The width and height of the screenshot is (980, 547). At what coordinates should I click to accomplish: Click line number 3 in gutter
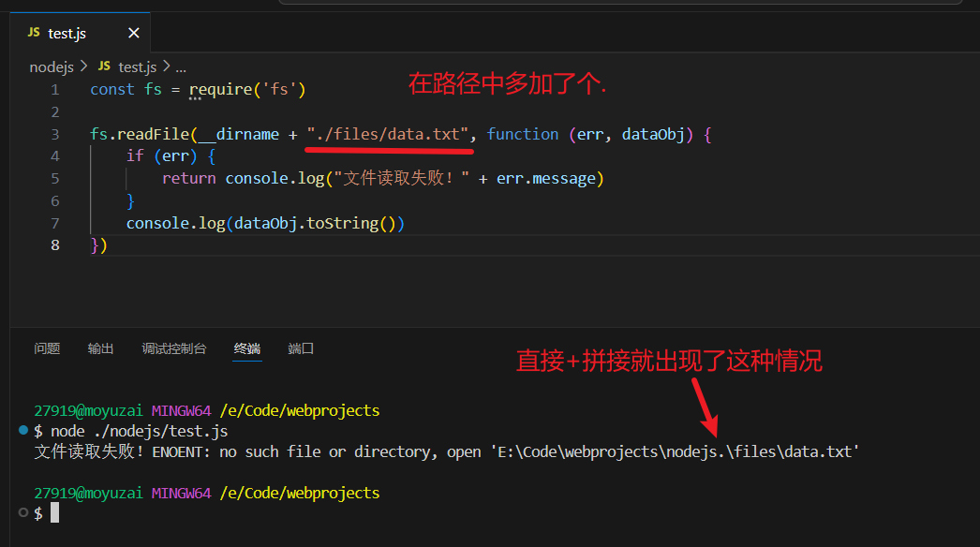coord(55,134)
